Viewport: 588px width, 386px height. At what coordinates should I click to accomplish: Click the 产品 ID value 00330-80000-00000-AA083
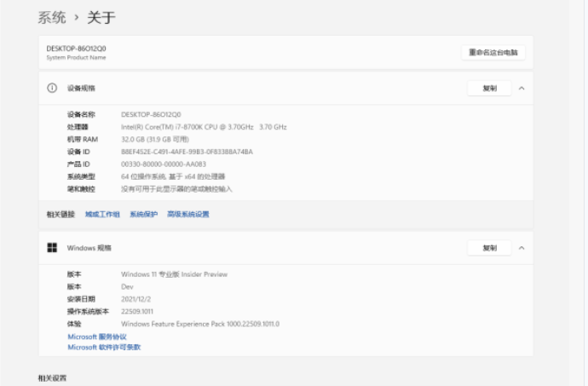(x=164, y=164)
